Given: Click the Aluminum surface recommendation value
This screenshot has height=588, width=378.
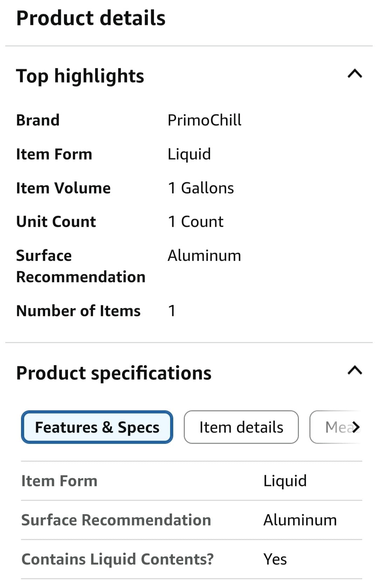Looking at the screenshot, I should (x=204, y=255).
